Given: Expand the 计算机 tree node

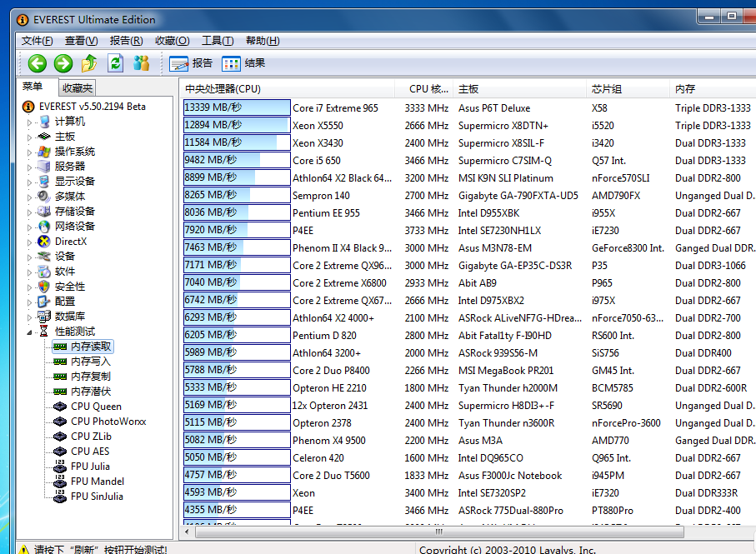Looking at the screenshot, I should point(30,122).
